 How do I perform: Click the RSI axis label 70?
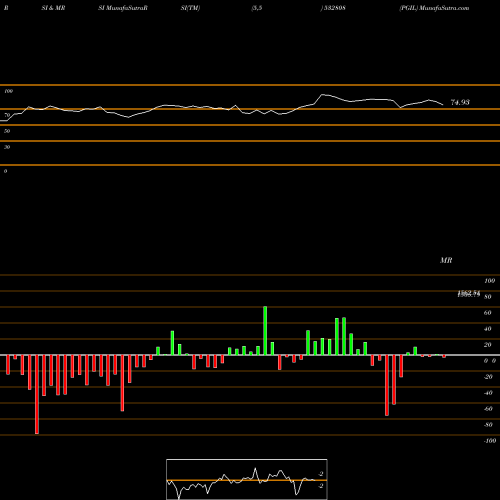click(x=7, y=115)
